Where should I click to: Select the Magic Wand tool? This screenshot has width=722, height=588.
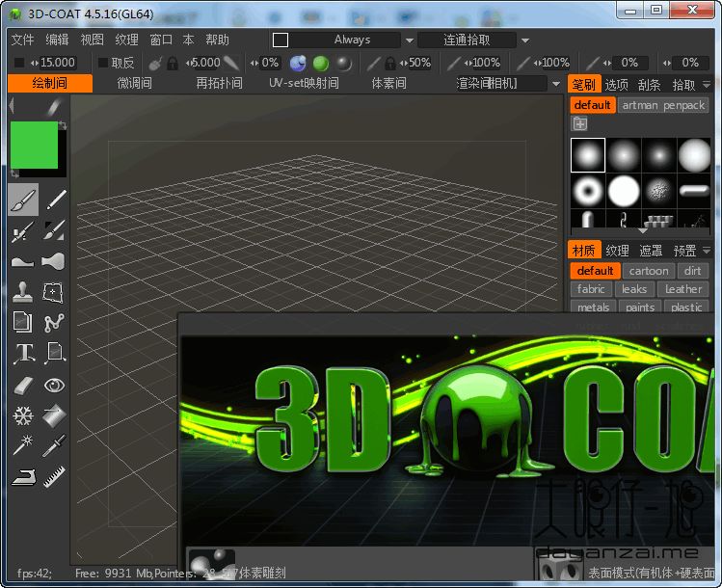(x=23, y=445)
